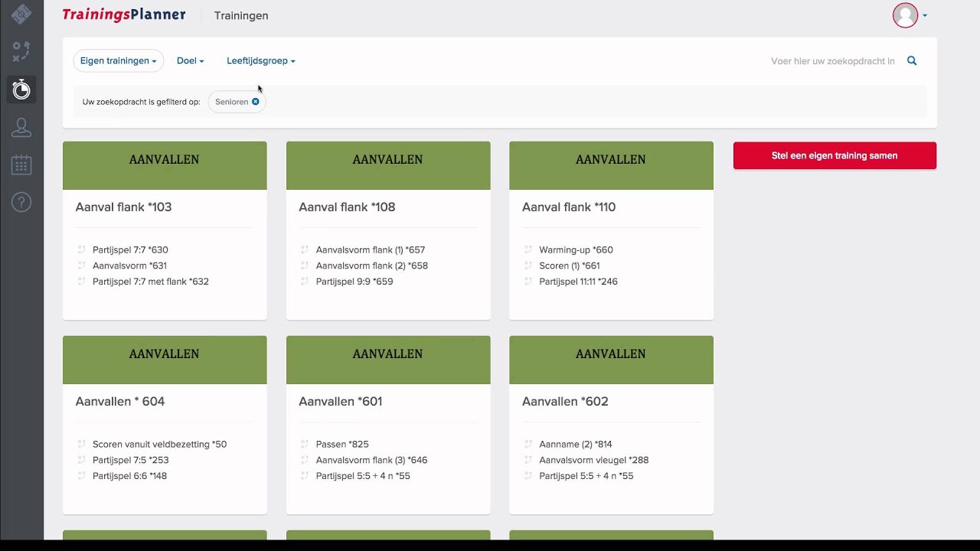Viewport: 980px width, 551px height.
Task: Open the calendar sidebar icon
Action: coord(21,165)
